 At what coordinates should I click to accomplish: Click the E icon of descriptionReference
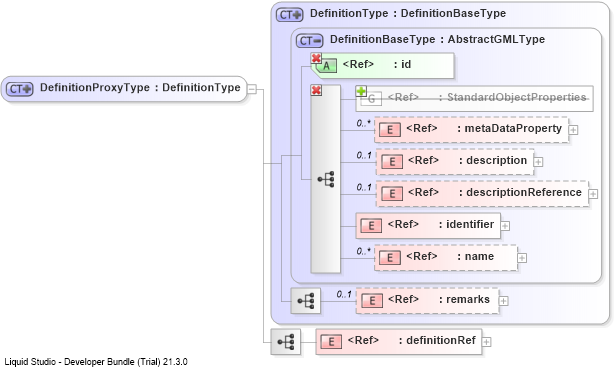[392, 194]
